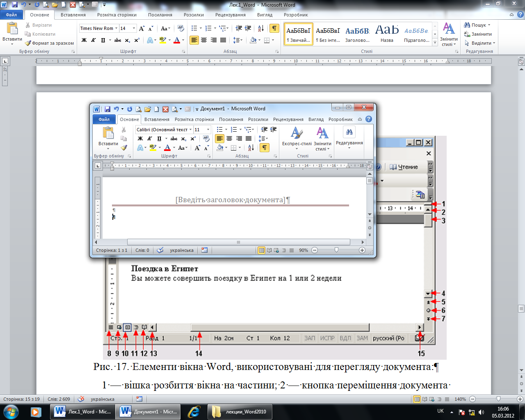Clear formatting in Лек.1_Word Шрифт group
This screenshot has height=420, width=525.
(x=181, y=28)
